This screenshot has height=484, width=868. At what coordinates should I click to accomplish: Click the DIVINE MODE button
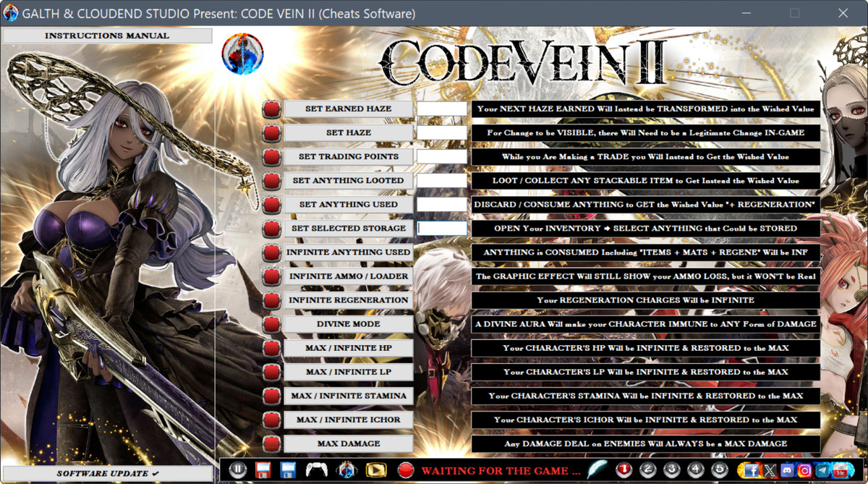[348, 323]
